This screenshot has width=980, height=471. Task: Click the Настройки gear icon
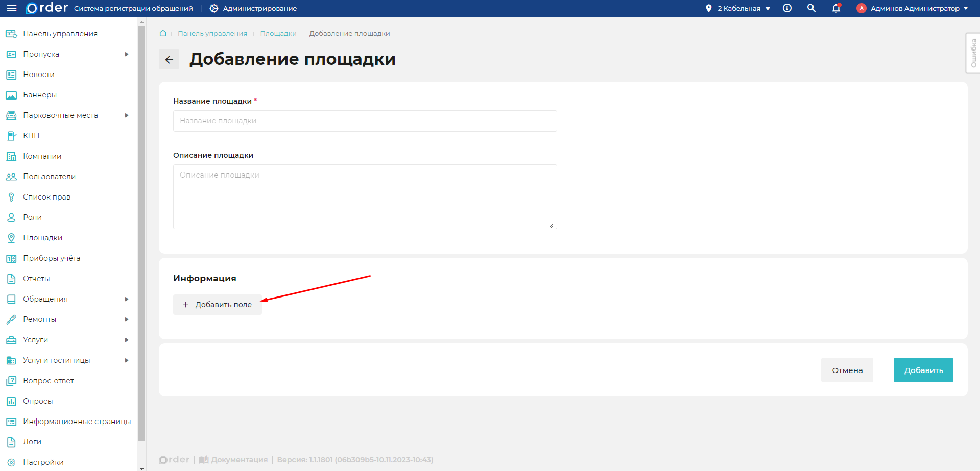(x=11, y=462)
